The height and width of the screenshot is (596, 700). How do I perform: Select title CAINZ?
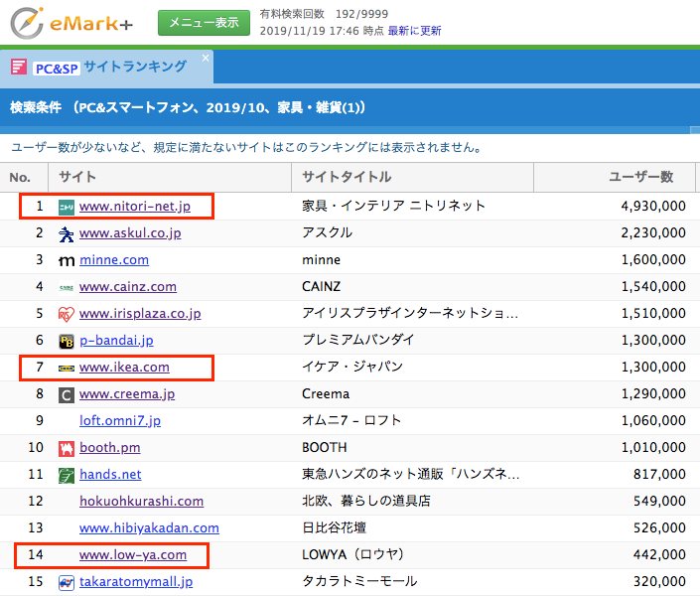tap(322, 286)
